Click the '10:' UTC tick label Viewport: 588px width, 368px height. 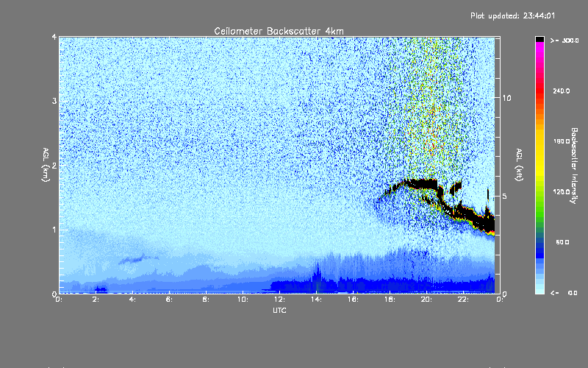(243, 300)
